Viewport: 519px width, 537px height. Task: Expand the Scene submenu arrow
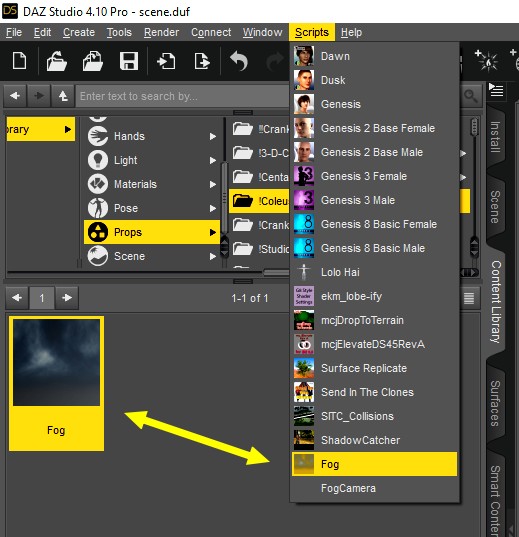pos(213,256)
